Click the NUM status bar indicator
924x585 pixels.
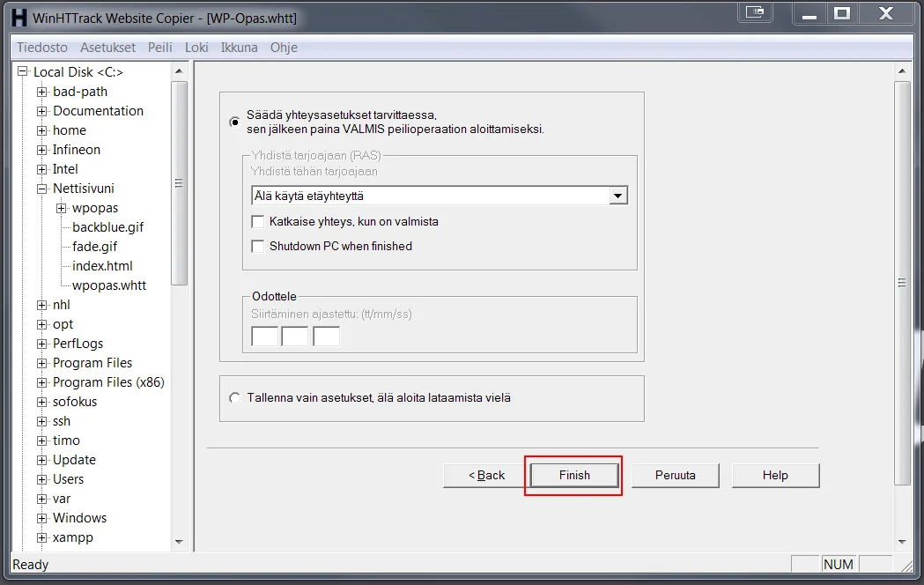(838, 565)
